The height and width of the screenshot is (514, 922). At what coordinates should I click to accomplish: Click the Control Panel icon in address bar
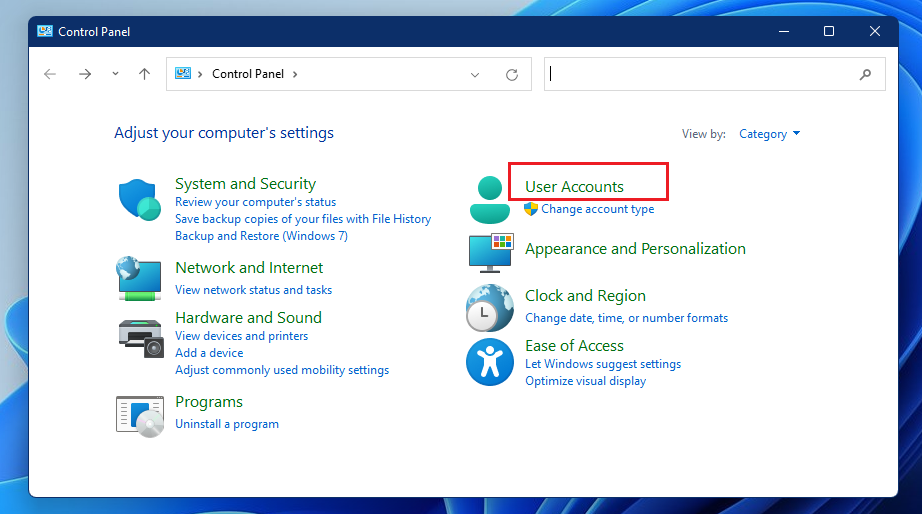183,74
